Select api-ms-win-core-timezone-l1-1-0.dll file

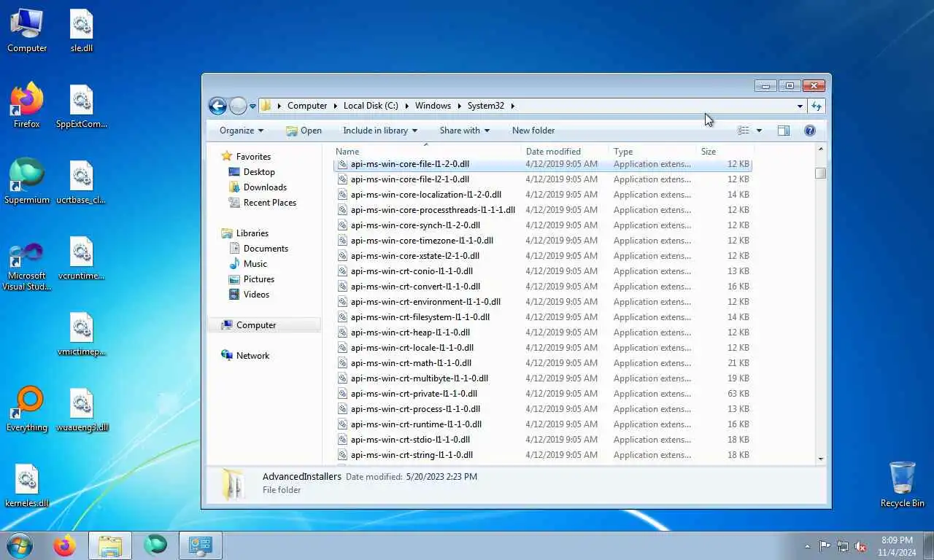click(542, 241)
